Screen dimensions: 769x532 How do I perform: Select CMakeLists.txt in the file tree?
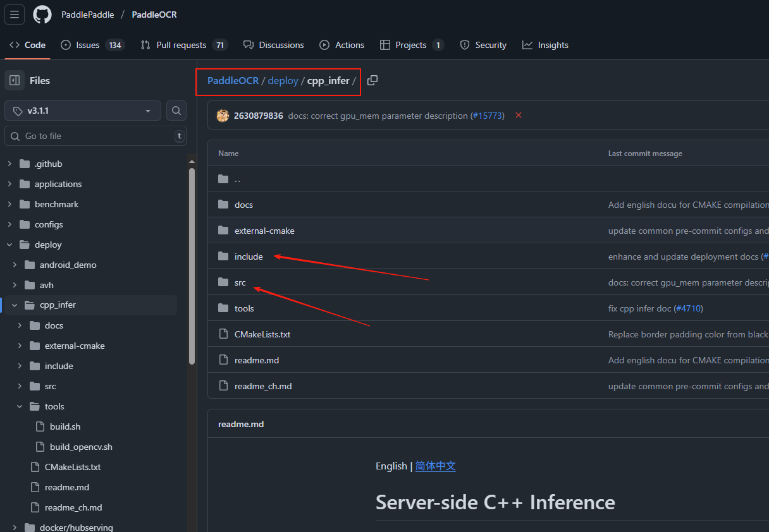73,467
